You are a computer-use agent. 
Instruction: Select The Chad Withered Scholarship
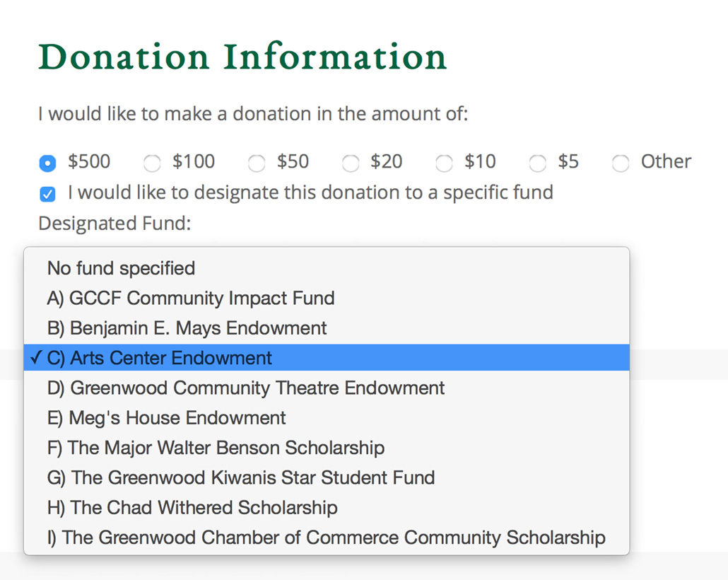pyautogui.click(x=327, y=507)
